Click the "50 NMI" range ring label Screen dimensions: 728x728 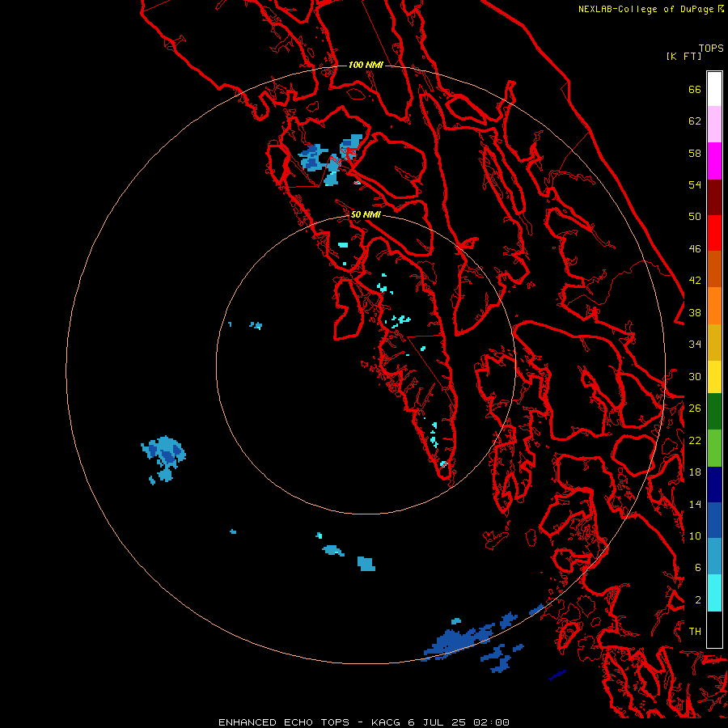(x=366, y=214)
